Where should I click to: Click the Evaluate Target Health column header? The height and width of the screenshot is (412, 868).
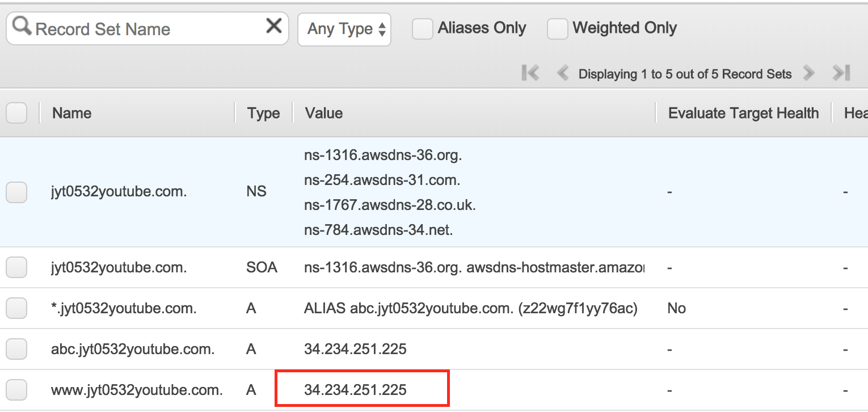coord(743,113)
